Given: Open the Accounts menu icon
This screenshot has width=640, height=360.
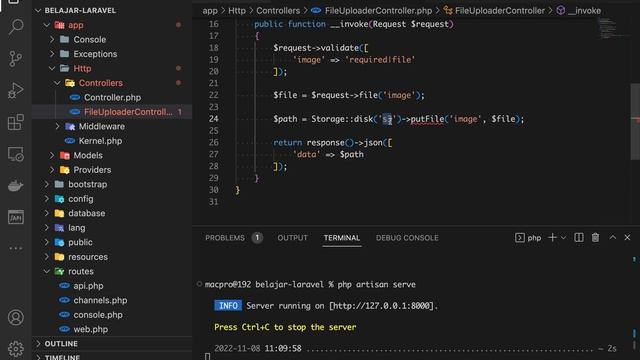Looking at the screenshot, I should 16,317.
